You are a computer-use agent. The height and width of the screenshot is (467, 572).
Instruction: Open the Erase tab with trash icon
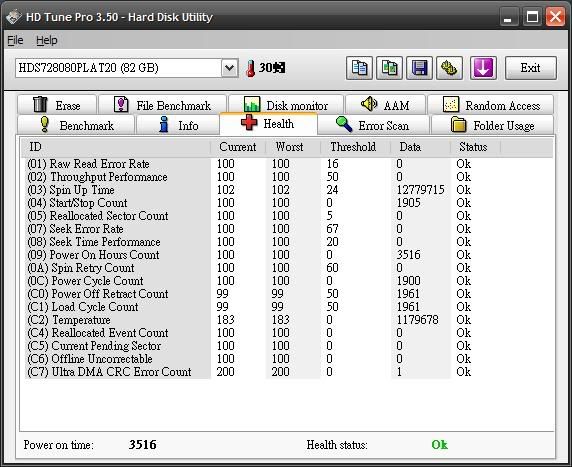click(x=57, y=105)
